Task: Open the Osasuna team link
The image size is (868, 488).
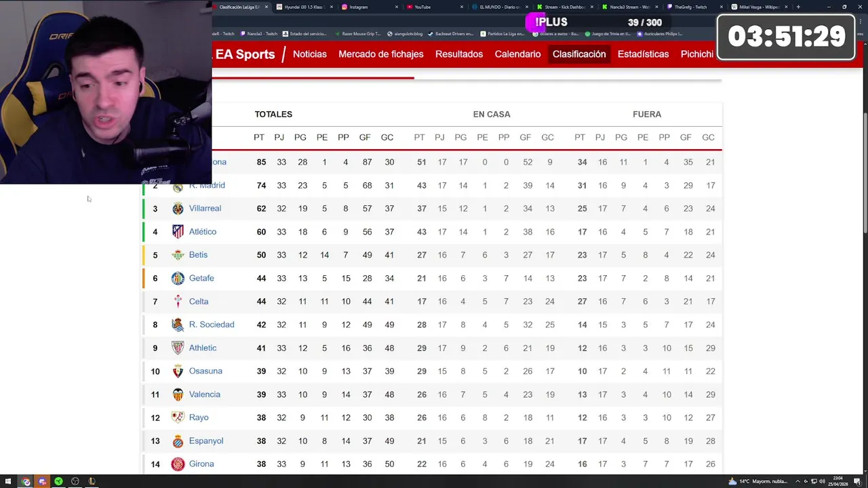Action: tap(205, 371)
